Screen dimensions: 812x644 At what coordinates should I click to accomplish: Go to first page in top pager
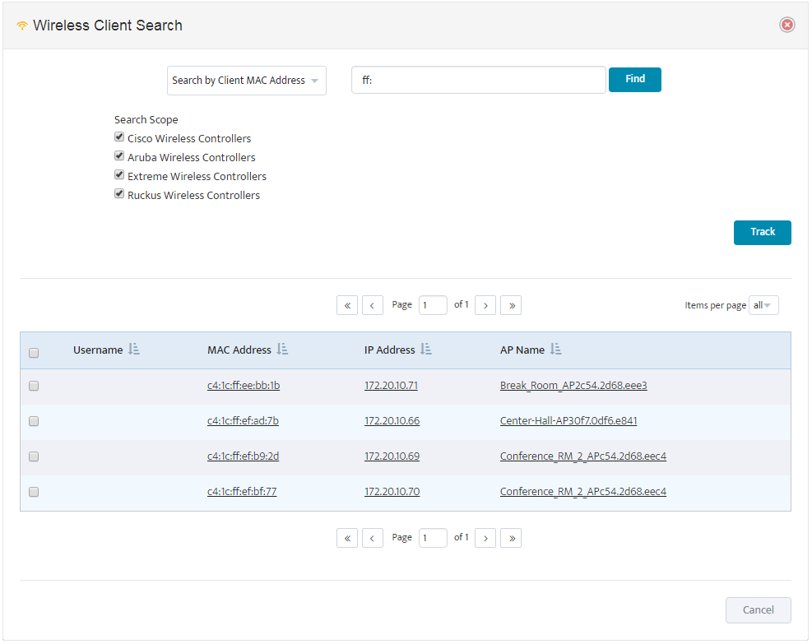pyautogui.click(x=347, y=305)
